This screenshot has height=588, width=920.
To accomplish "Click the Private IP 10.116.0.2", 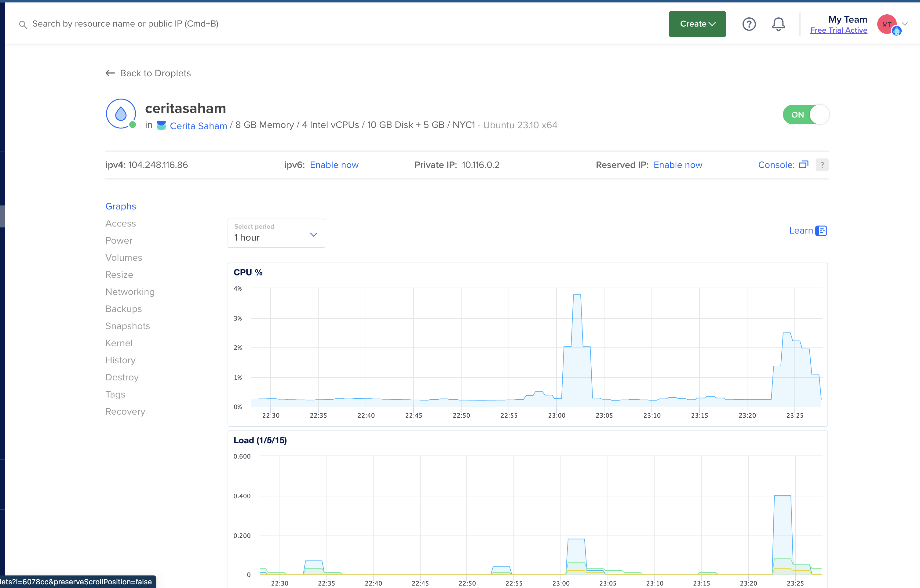I will coord(480,165).
